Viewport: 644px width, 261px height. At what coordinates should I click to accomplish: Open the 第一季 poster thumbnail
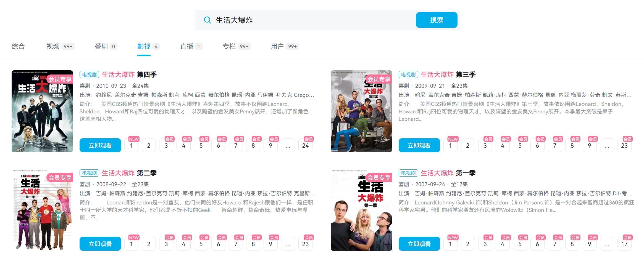point(361,210)
